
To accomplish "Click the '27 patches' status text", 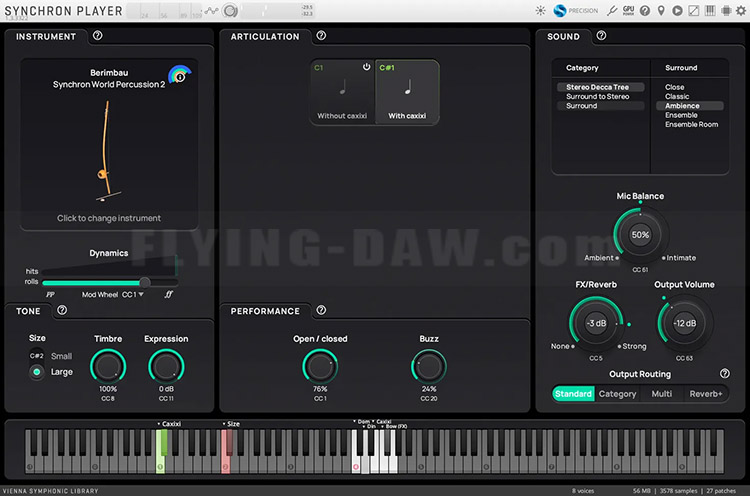I will [721, 491].
